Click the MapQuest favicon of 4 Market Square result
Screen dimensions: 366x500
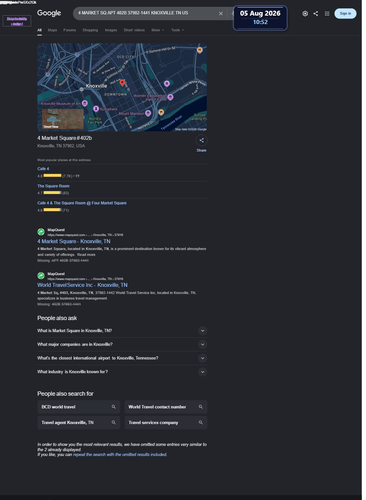pyautogui.click(x=41, y=232)
